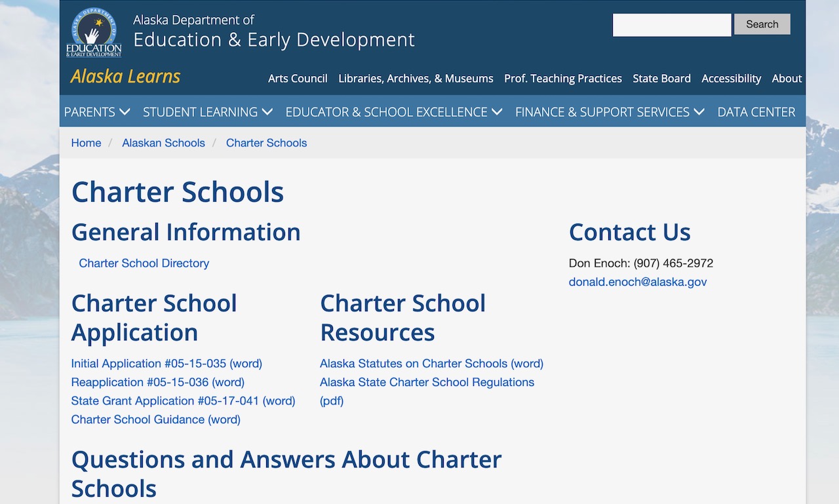This screenshot has width=839, height=504.
Task: Click the About link in header
Action: click(x=787, y=79)
